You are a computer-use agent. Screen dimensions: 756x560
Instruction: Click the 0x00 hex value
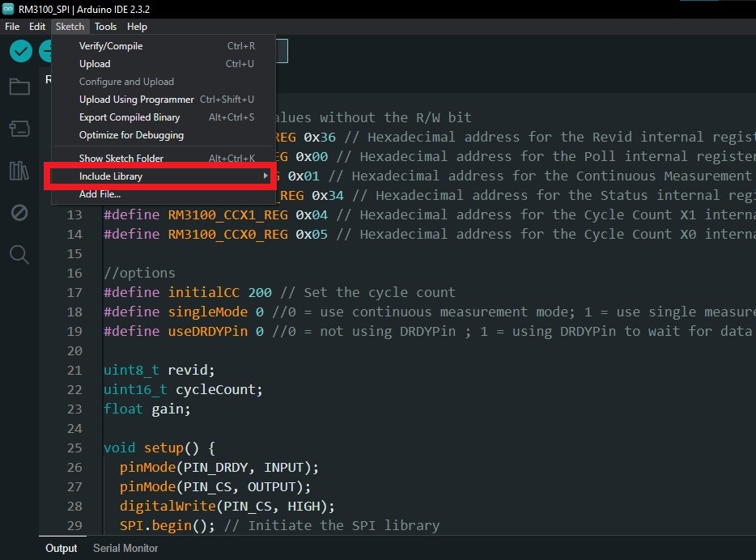(x=312, y=157)
